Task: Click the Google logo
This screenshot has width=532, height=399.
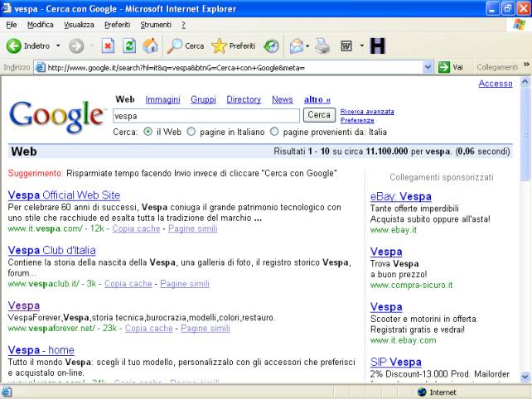Action: [x=56, y=116]
